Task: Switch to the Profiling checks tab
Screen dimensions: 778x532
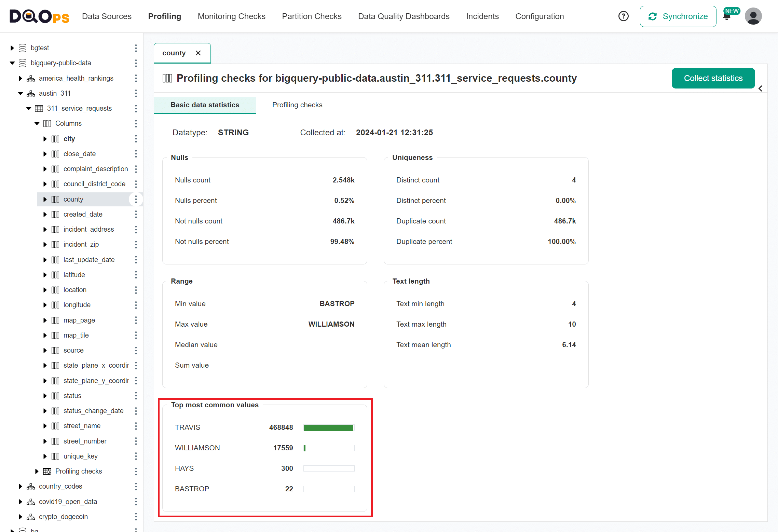Action: click(x=297, y=105)
